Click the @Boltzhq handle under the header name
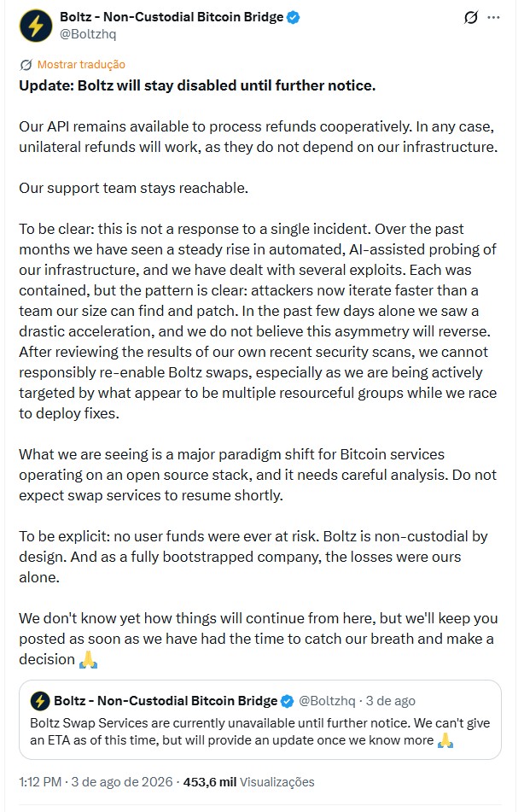524x812 pixels. 88,34
